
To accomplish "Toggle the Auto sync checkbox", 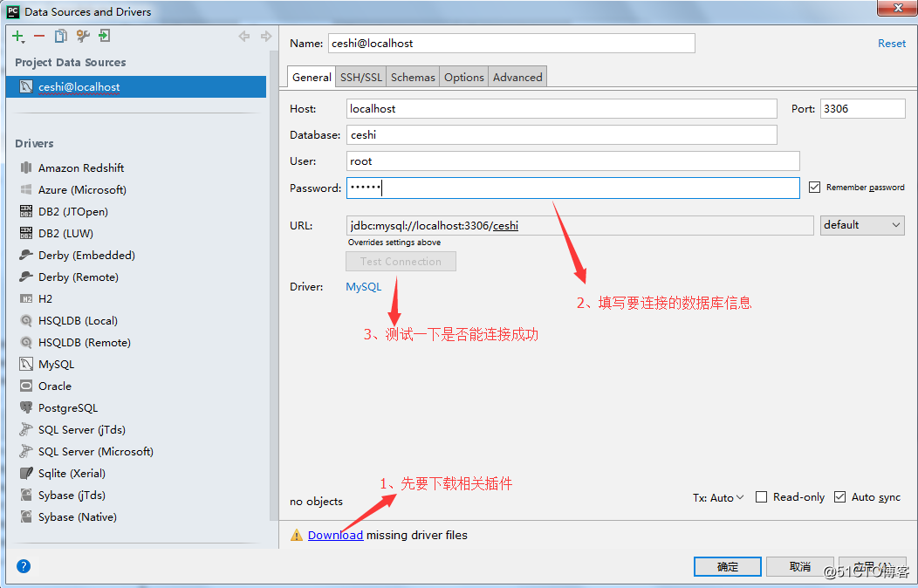I will [839, 496].
